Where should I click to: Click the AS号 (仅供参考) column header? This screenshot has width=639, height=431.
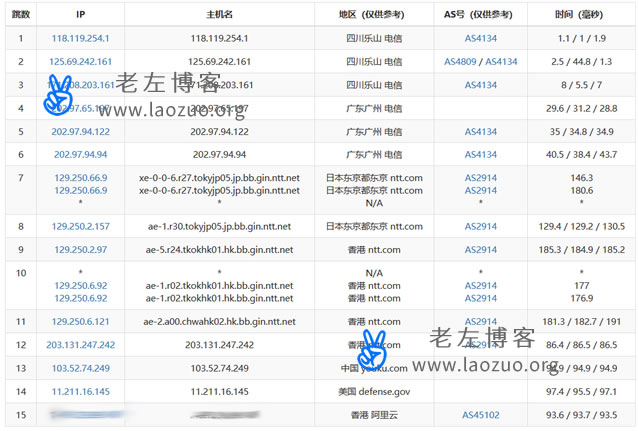click(478, 14)
